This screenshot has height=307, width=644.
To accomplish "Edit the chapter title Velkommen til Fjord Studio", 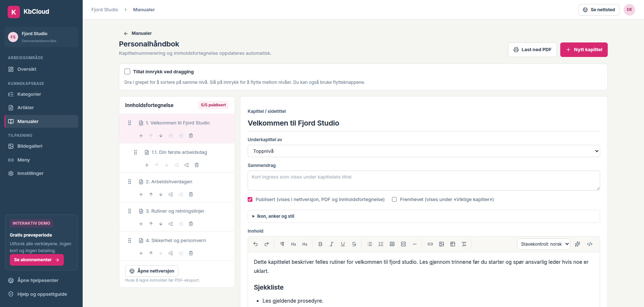I will [x=424, y=123].
